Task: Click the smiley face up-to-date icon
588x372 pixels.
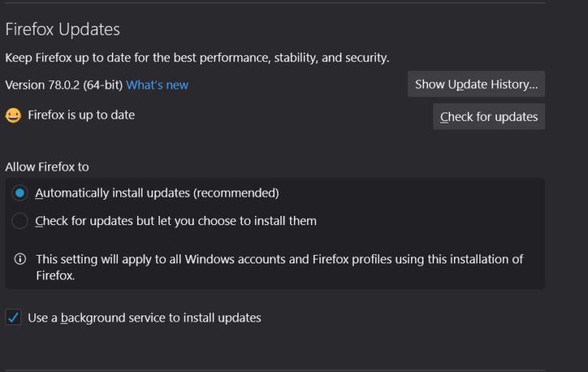Action: [x=13, y=116]
